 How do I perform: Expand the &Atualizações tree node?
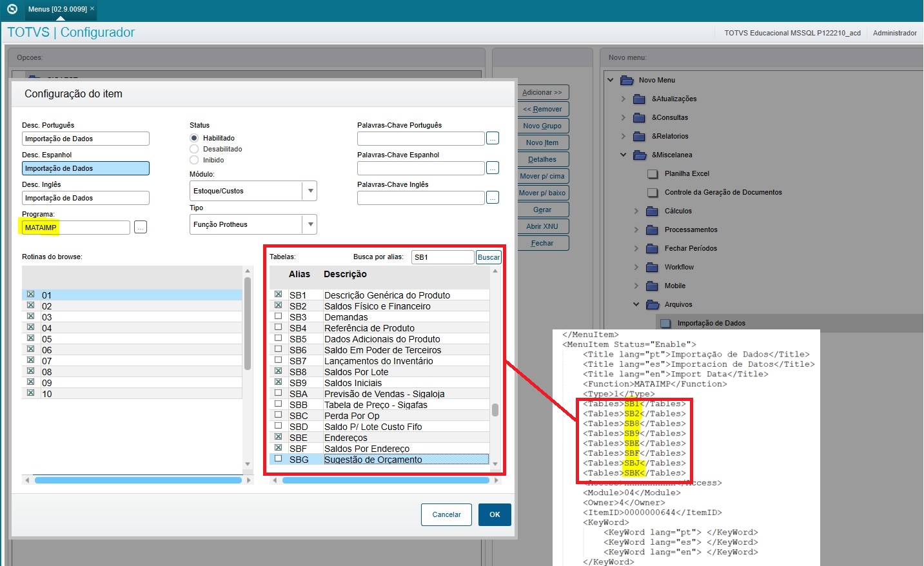point(623,99)
